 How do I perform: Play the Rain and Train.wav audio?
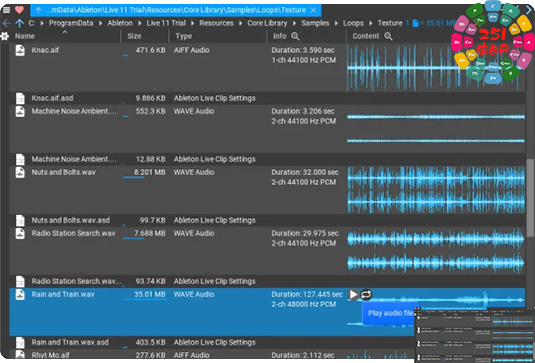pyautogui.click(x=353, y=294)
